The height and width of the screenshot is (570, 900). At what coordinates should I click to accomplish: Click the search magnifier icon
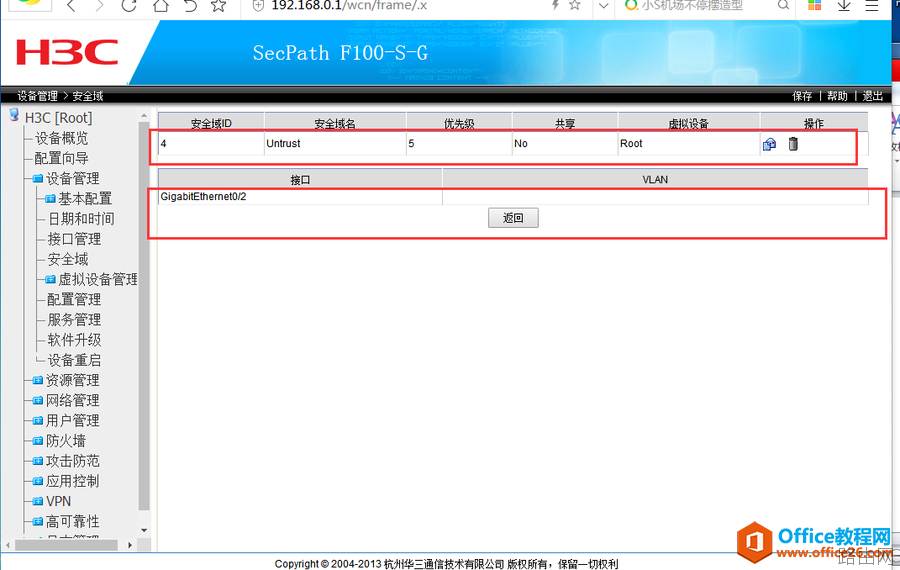783,5
